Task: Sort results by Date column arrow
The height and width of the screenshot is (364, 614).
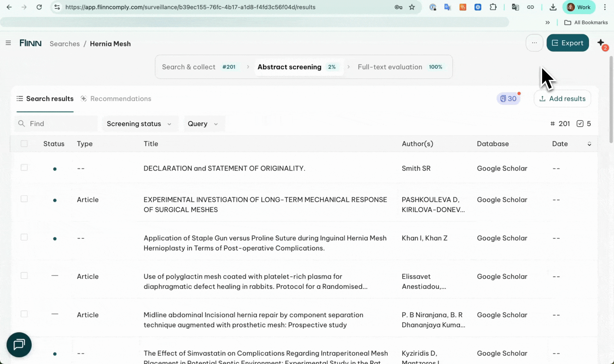Action: click(x=589, y=144)
